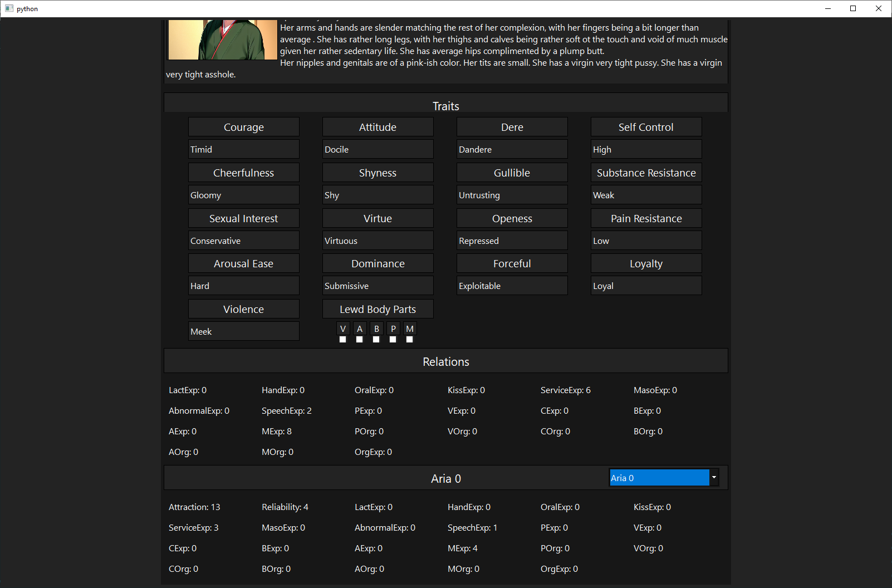Focus the Dandere value field
Image resolution: width=892 pixels, height=588 pixels.
click(512, 149)
